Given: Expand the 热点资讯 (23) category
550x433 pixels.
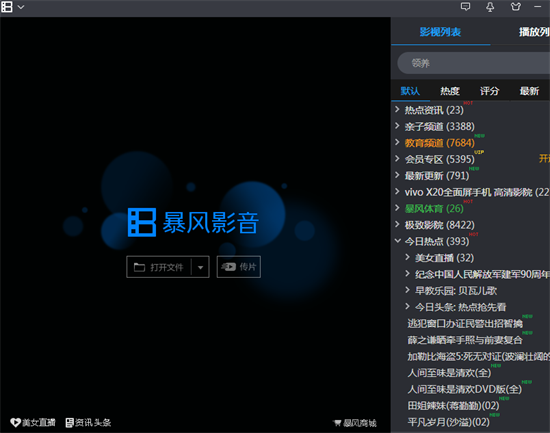Looking at the screenshot, I should pos(397,109).
